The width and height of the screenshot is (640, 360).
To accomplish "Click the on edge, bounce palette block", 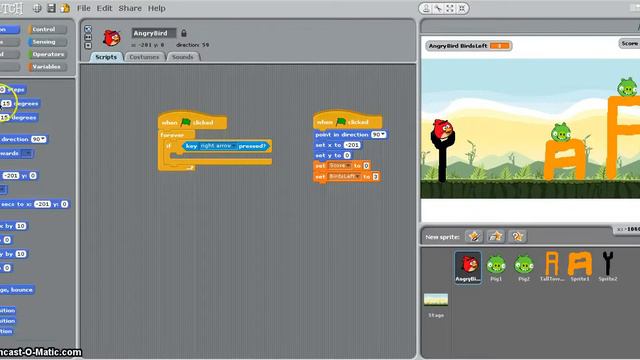I will coord(17,290).
